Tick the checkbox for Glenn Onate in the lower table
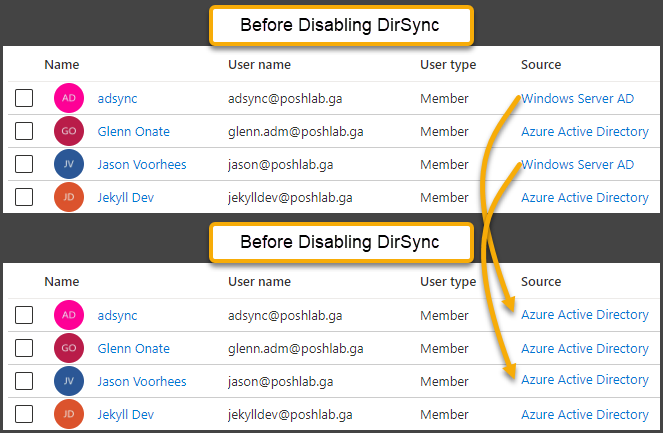The image size is (663, 433). [24, 348]
